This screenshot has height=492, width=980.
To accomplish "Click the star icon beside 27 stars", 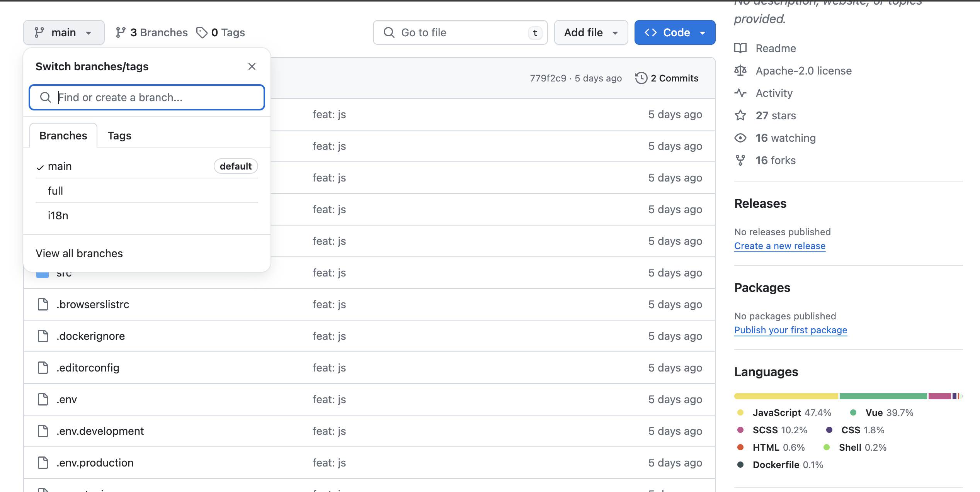I will tap(740, 115).
